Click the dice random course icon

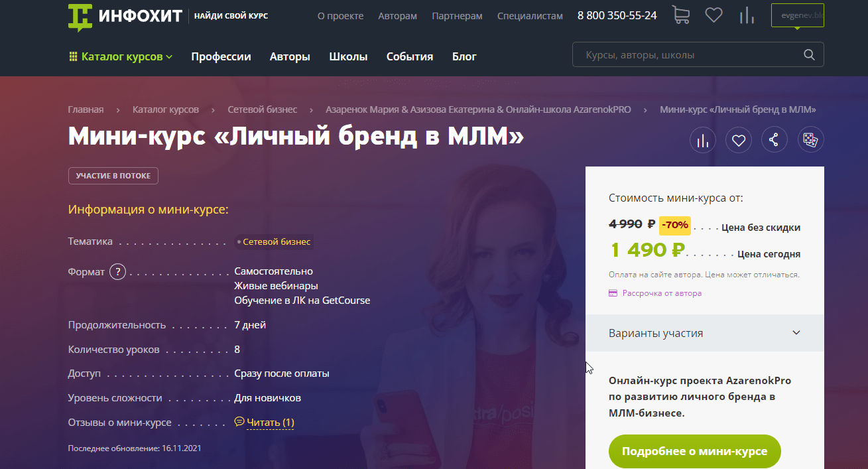pos(810,140)
